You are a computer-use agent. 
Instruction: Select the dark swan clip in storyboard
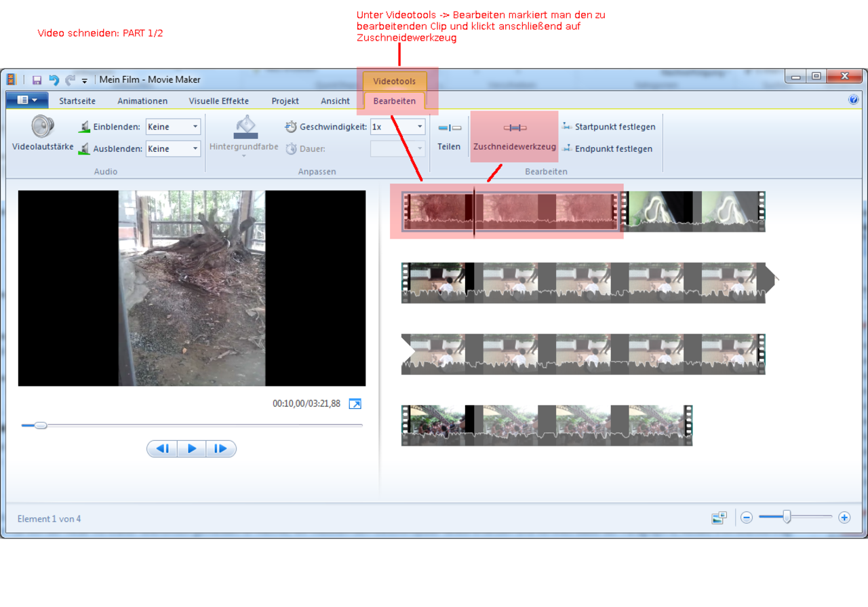694,212
